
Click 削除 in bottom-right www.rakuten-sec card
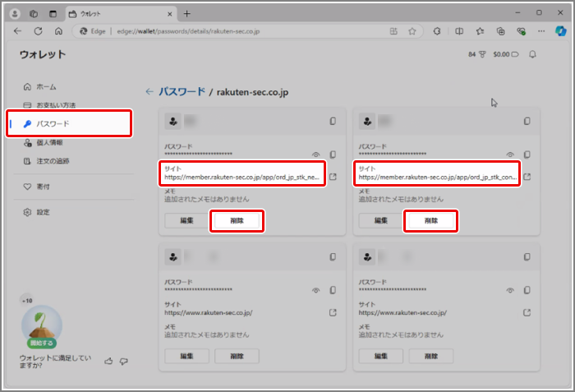pyautogui.click(x=431, y=356)
